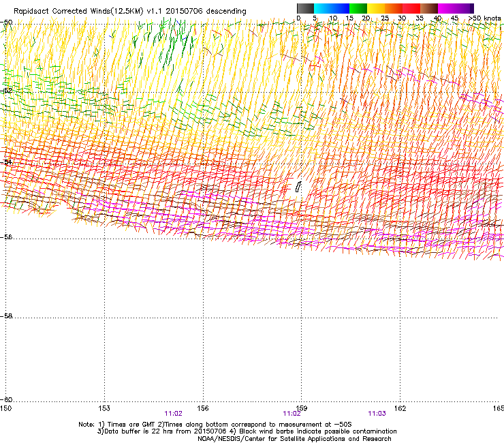This screenshot has height=443, width=504.
Task: Click the longitude label 150
Action: (5, 408)
